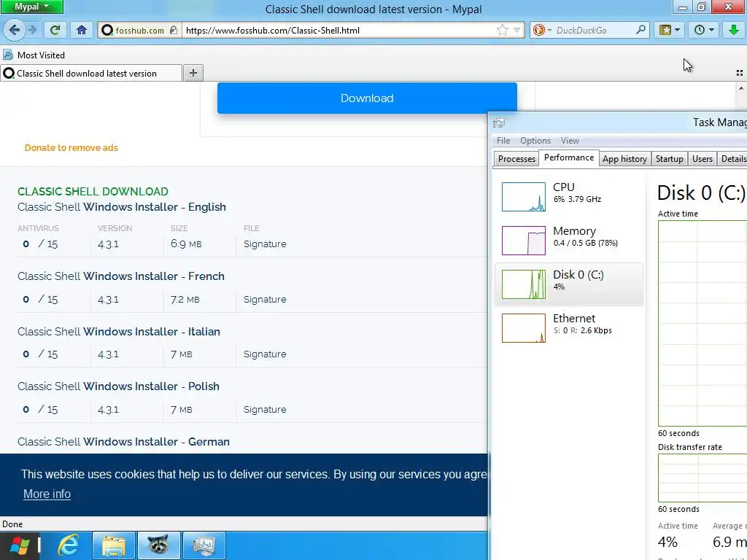Screen dimensions: 747x560
Task: Switch to Task Manager taskbar icon
Action: 204,545
